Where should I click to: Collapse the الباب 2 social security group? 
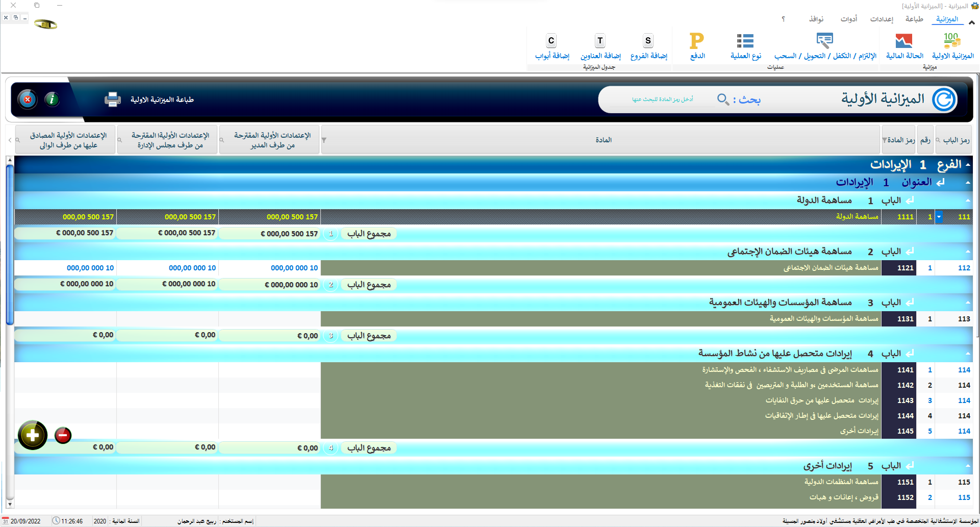[x=968, y=252]
